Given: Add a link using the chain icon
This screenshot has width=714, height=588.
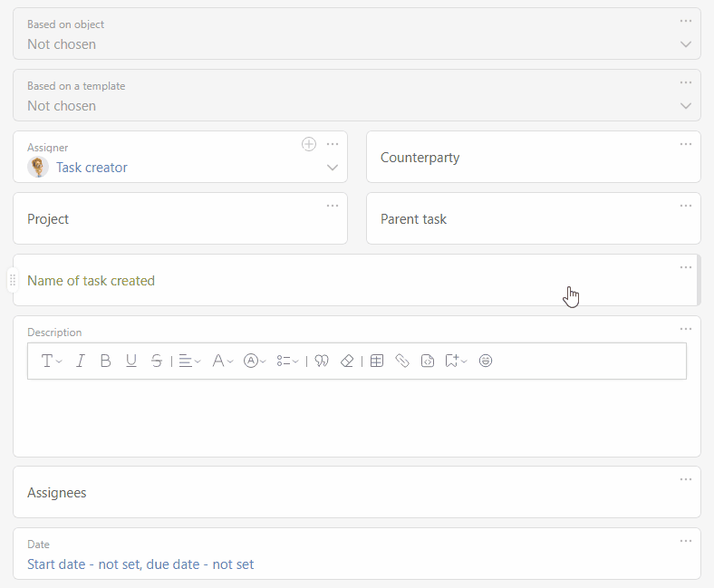Looking at the screenshot, I should (402, 361).
